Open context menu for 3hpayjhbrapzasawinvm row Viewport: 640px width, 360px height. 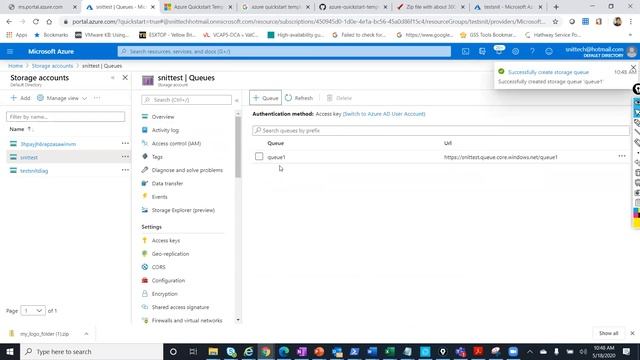click(x=125, y=143)
